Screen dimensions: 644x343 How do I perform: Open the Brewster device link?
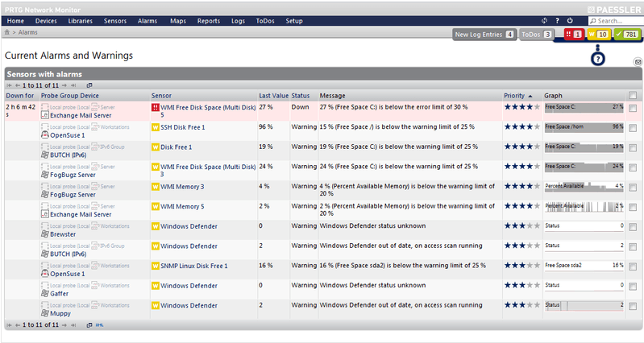tap(63, 234)
